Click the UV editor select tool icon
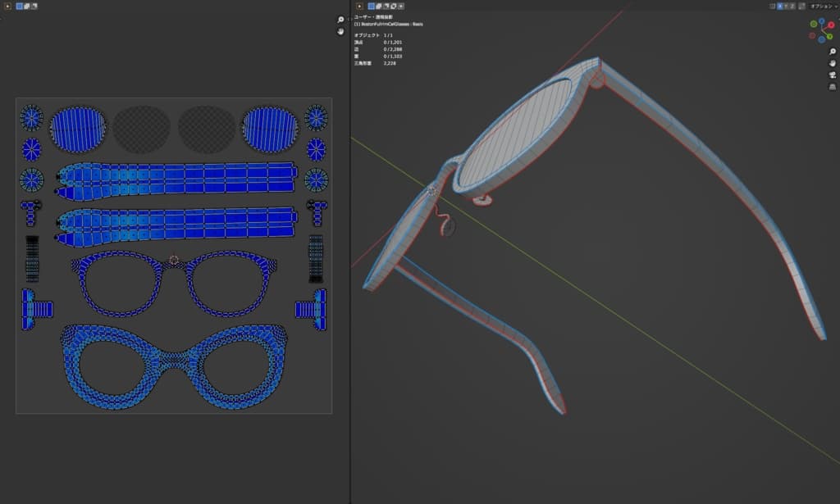This screenshot has width=840, height=504. [7, 6]
